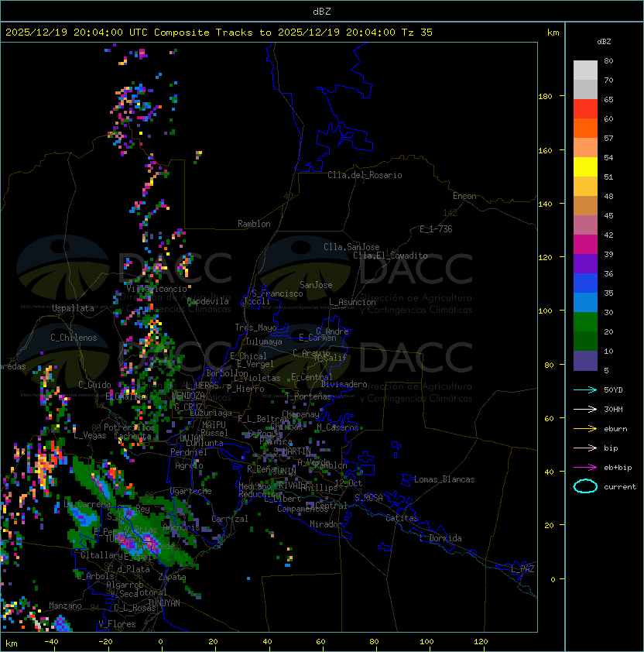Click the L_Dormida place label
This screenshot has height=652, width=644.
[440, 538]
